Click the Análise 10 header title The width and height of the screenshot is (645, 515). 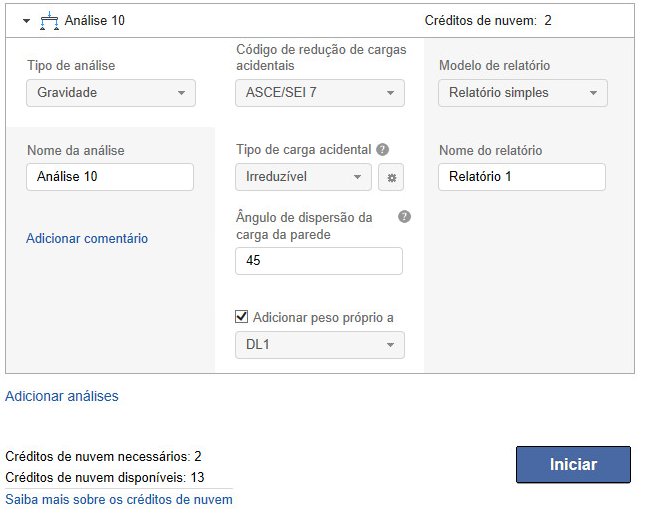coord(94,20)
